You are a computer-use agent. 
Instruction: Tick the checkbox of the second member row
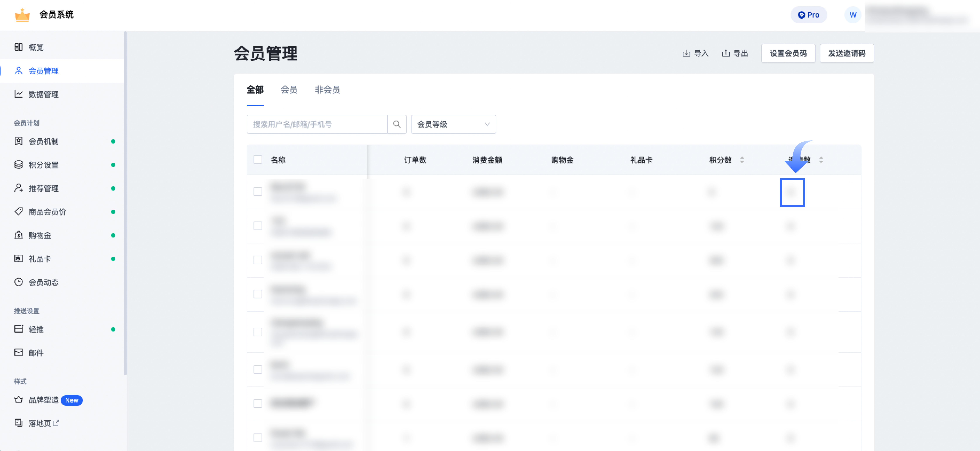tap(258, 226)
